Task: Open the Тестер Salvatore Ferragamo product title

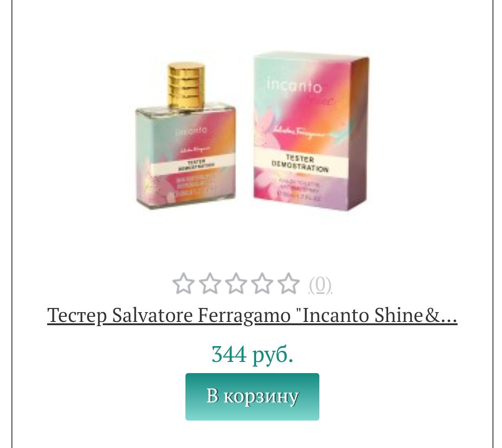Action: tap(252, 315)
